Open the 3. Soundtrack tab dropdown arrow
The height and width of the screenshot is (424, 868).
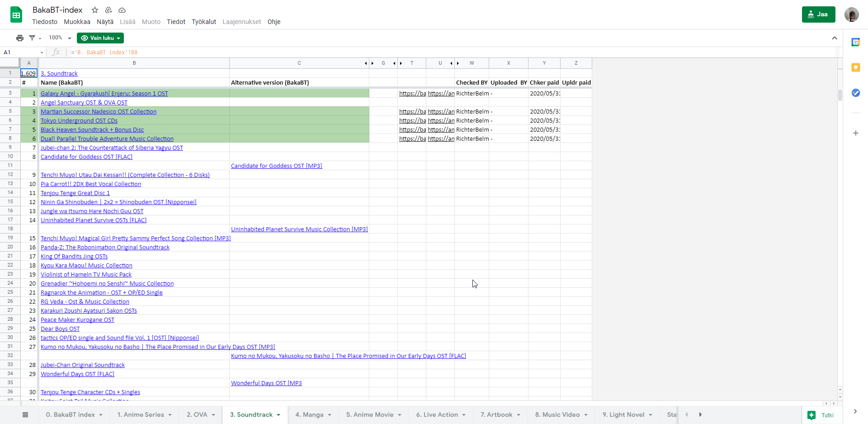(x=278, y=415)
